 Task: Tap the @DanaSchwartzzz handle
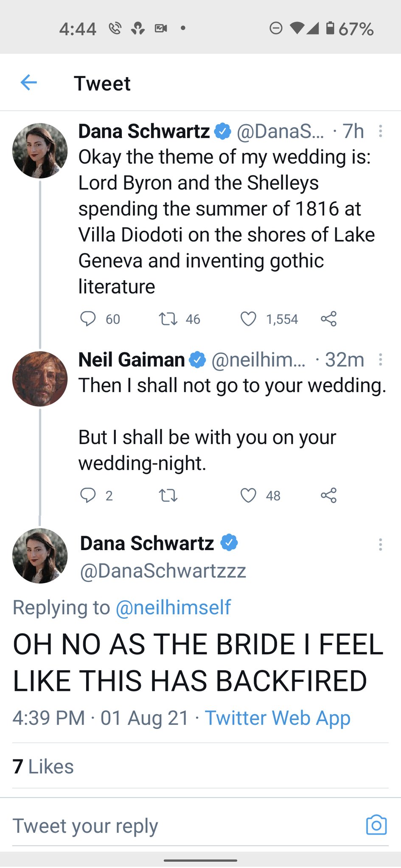coord(163,571)
